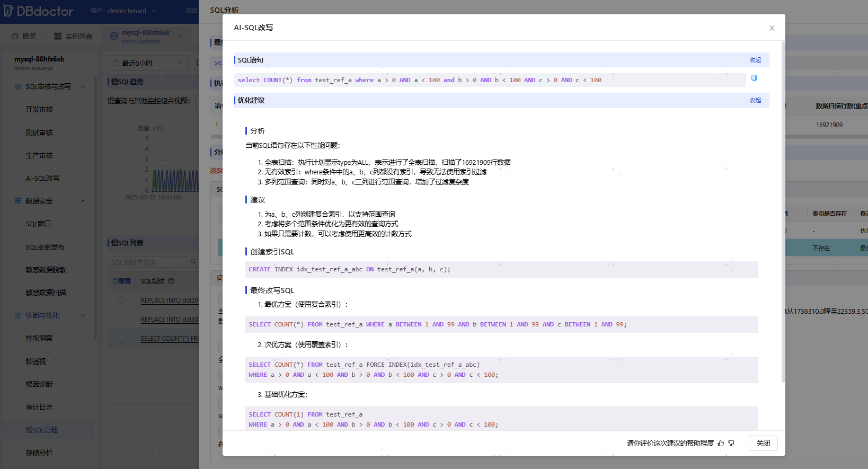The image size is (868, 469).
Task: Click the thumbs-down rating icon
Action: coord(731,443)
